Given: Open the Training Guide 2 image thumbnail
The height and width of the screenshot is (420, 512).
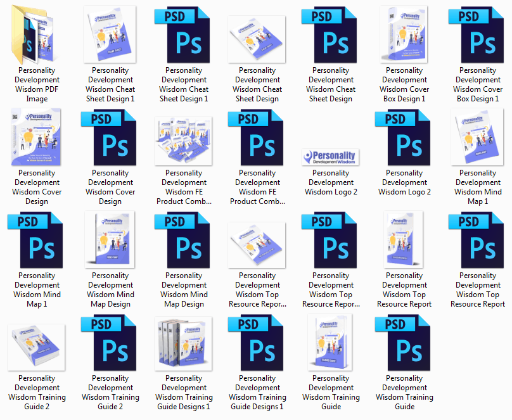Looking at the screenshot, I should pos(36,341).
